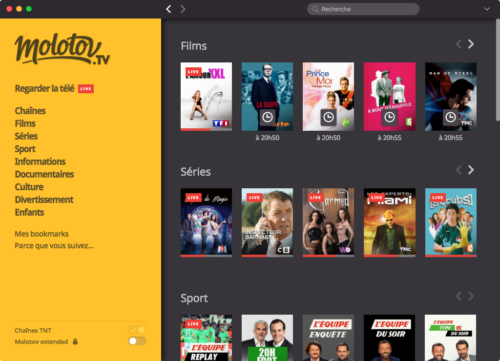Show previous Sport items with left chevron

click(459, 296)
